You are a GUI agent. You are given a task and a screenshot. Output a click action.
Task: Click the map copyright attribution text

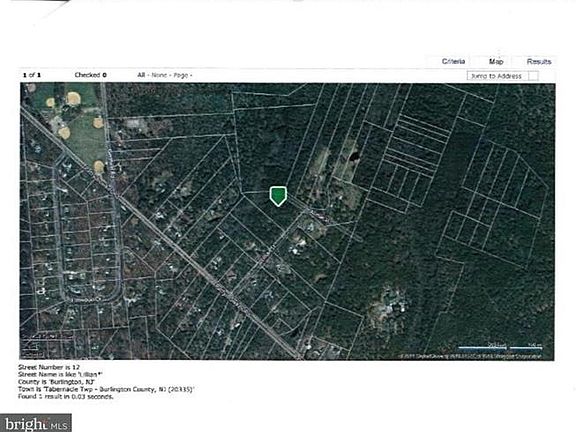pyautogui.click(x=470, y=356)
